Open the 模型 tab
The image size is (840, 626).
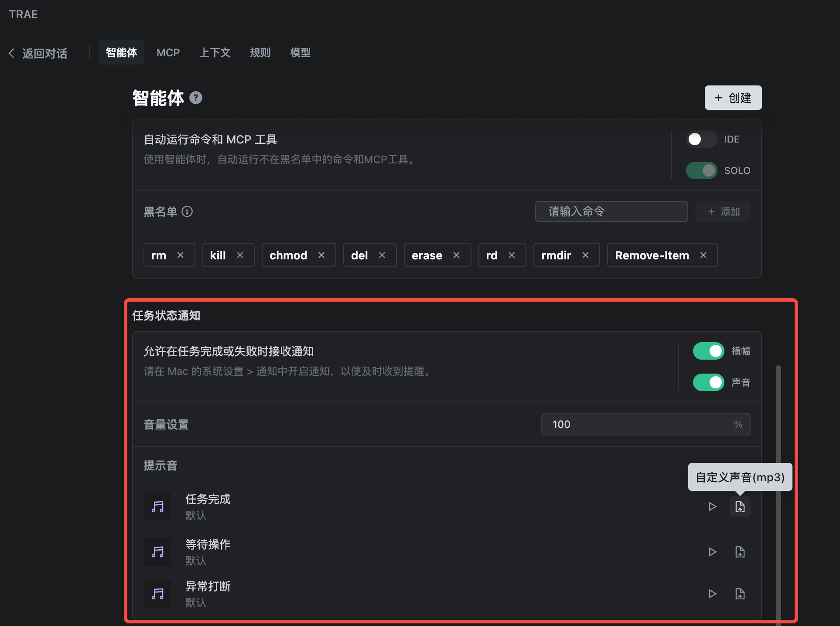click(x=300, y=52)
